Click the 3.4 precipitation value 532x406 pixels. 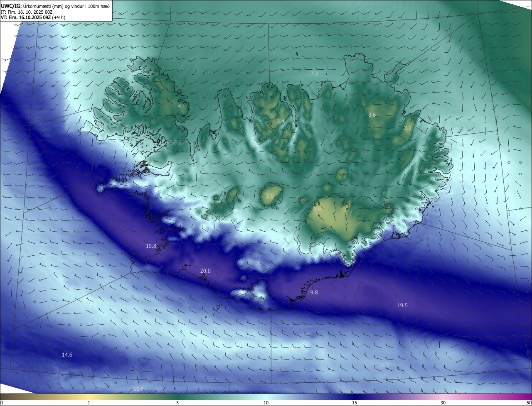[x=281, y=121]
